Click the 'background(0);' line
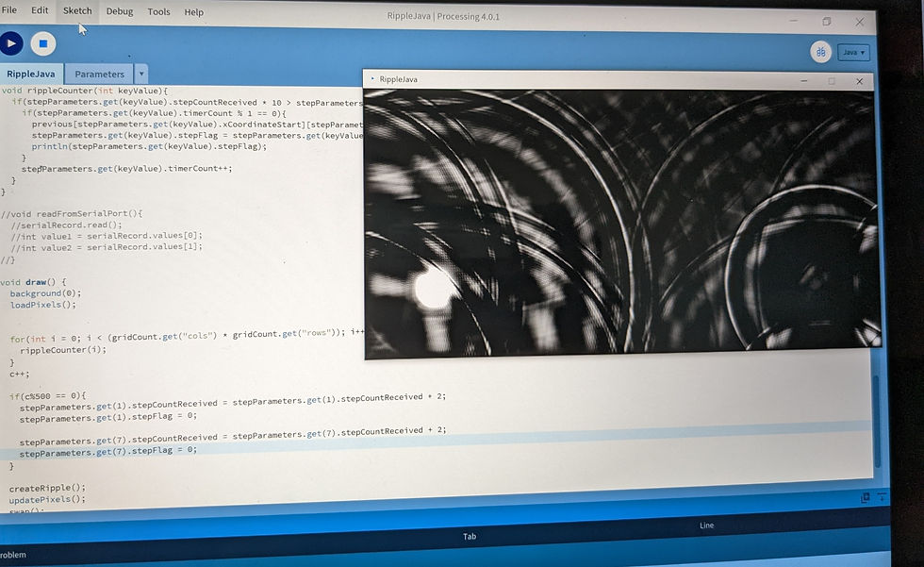The width and height of the screenshot is (924, 567). click(x=45, y=292)
